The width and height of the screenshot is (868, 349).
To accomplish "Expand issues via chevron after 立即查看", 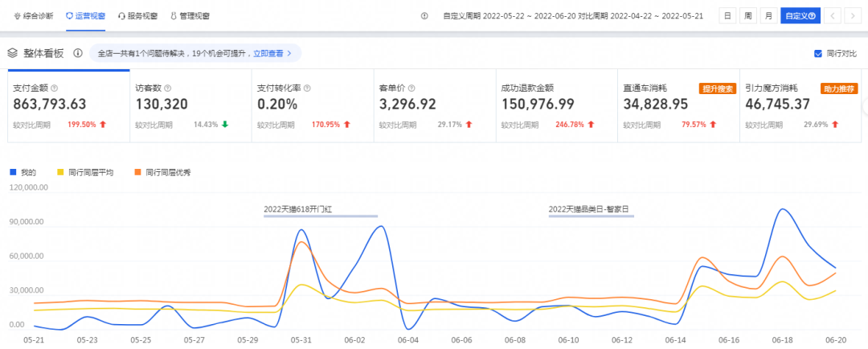I will [289, 54].
